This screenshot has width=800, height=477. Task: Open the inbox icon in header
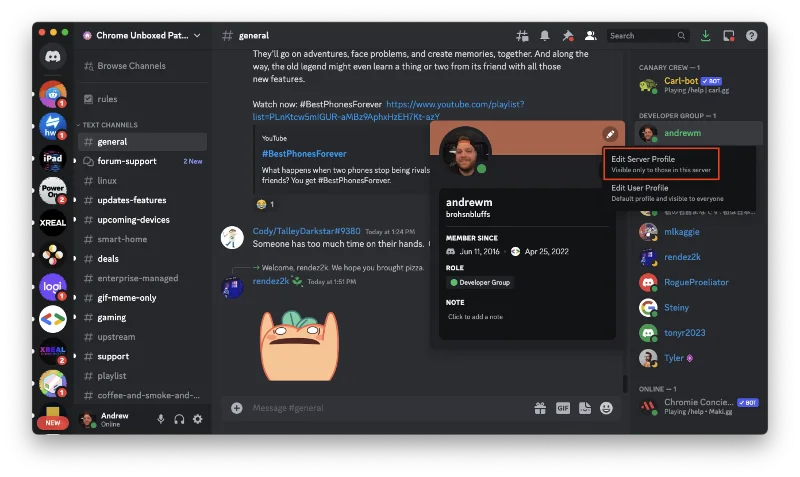click(x=729, y=36)
